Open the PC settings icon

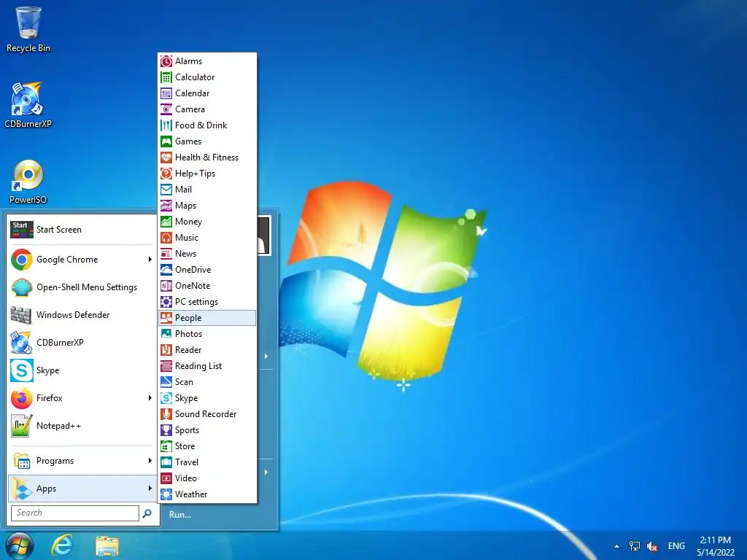point(166,301)
